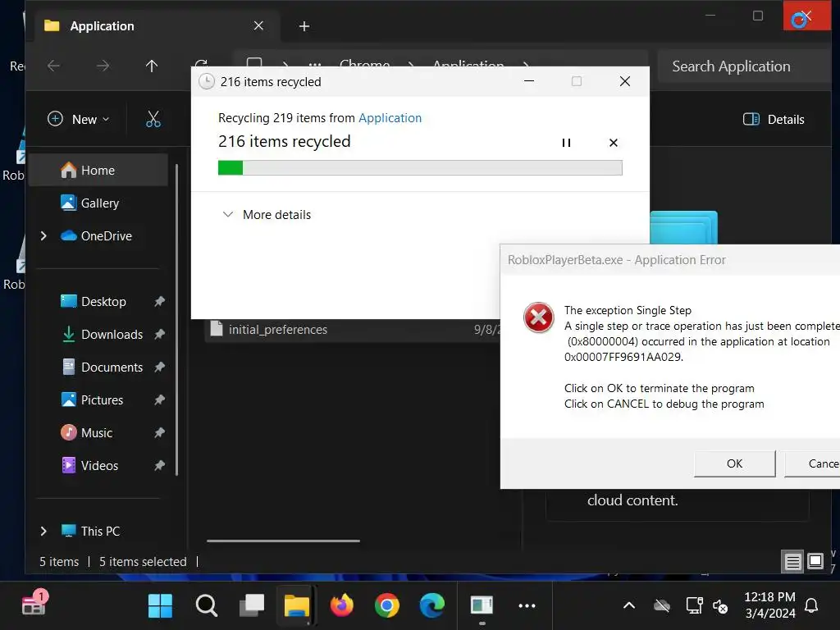Launch Microsoft Edge from the taskbar
The image size is (840, 630).
click(x=431, y=606)
